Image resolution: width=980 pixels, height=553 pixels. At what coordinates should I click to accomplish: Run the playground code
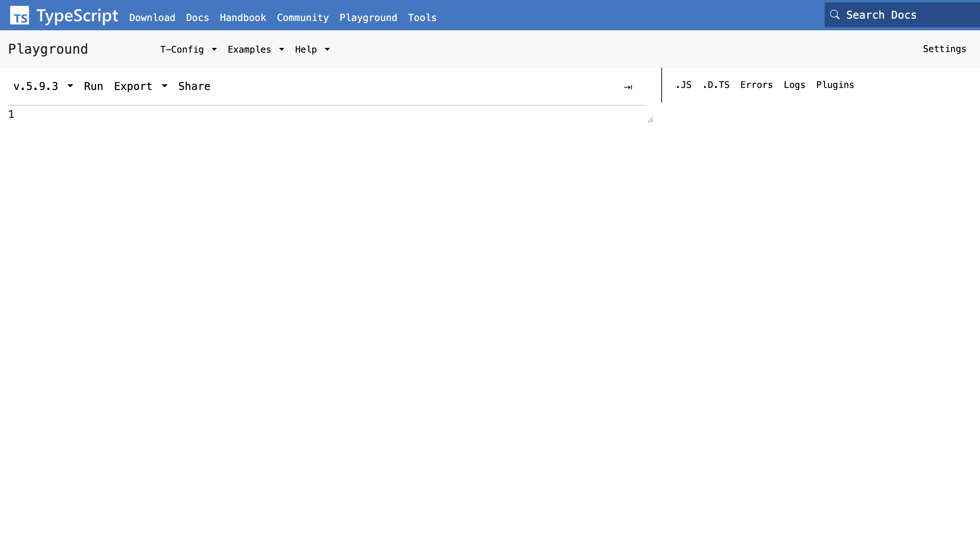[93, 86]
